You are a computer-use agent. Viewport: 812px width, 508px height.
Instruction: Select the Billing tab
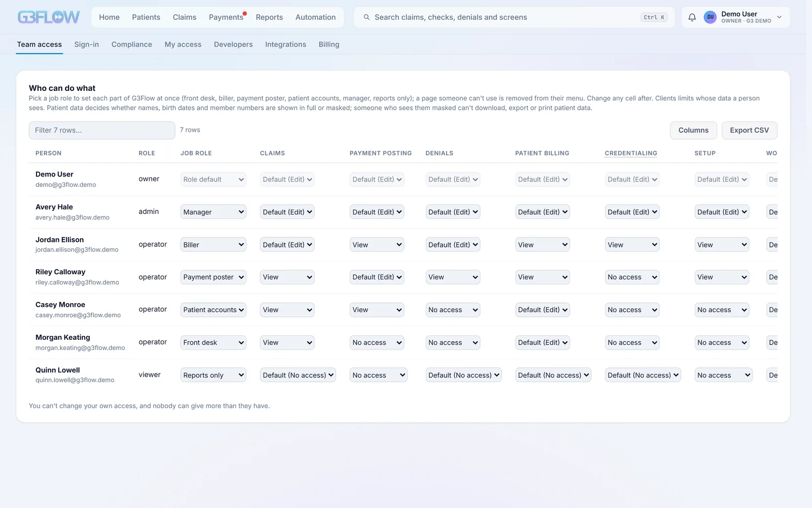329,45
